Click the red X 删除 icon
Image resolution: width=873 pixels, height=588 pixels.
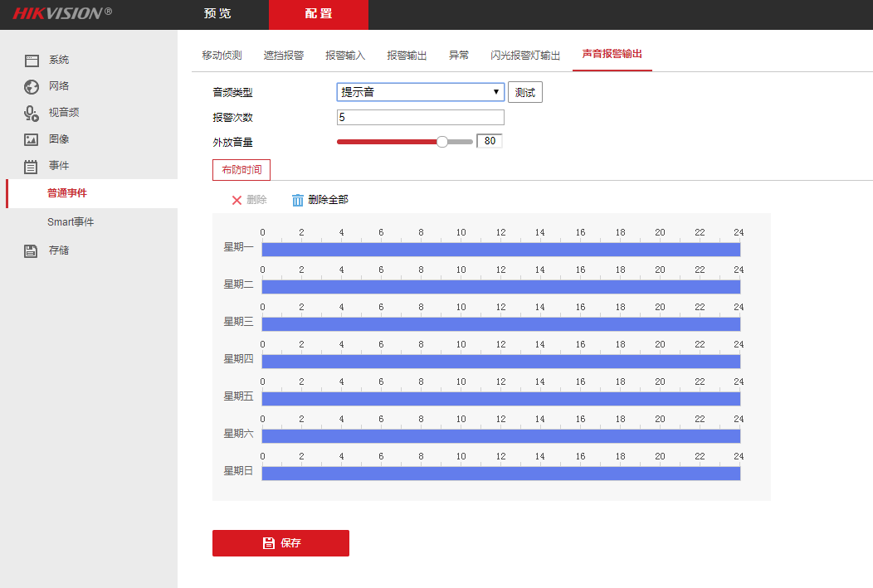coord(237,200)
